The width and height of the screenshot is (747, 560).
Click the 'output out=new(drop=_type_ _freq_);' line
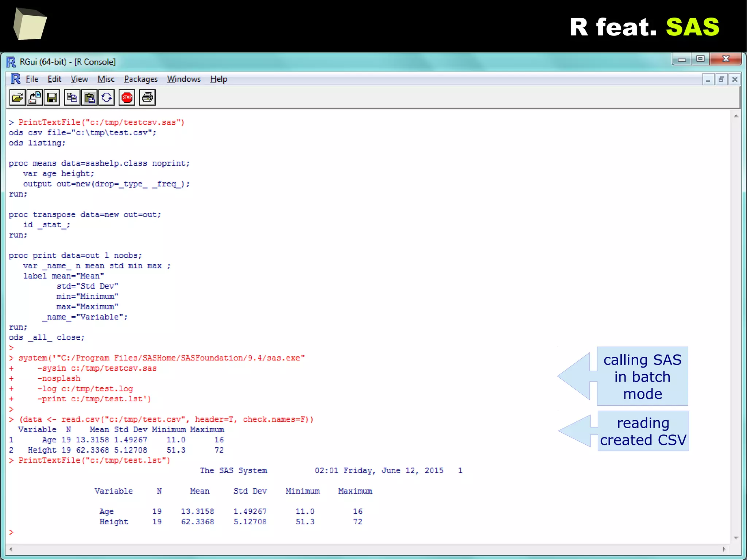pos(107,184)
